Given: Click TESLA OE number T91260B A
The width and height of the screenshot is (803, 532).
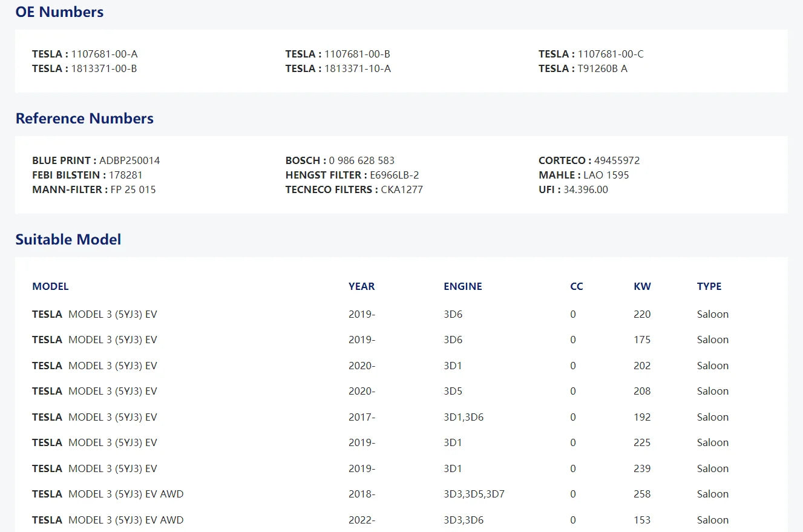Looking at the screenshot, I should click(603, 68).
